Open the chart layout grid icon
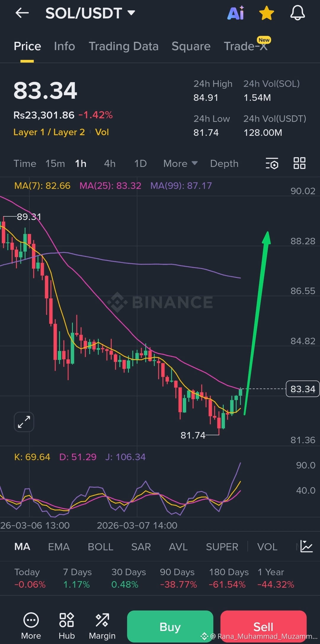 [x=299, y=163]
